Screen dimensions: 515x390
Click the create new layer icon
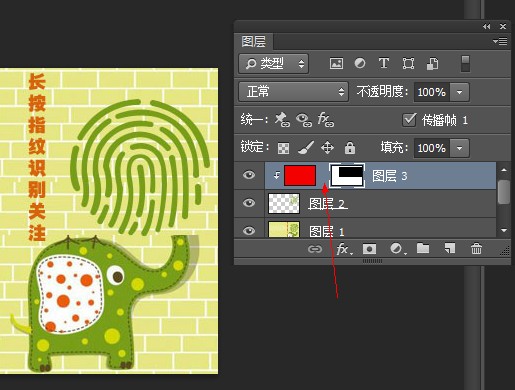pos(450,248)
